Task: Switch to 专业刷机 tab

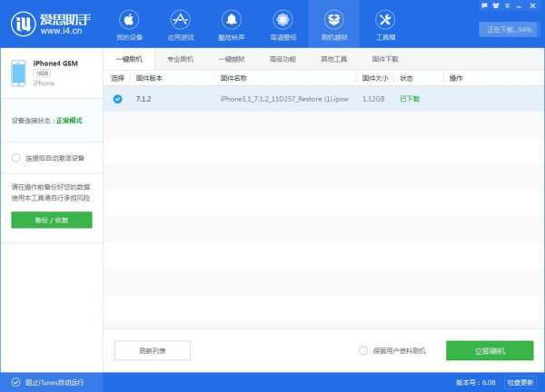Action: [181, 59]
